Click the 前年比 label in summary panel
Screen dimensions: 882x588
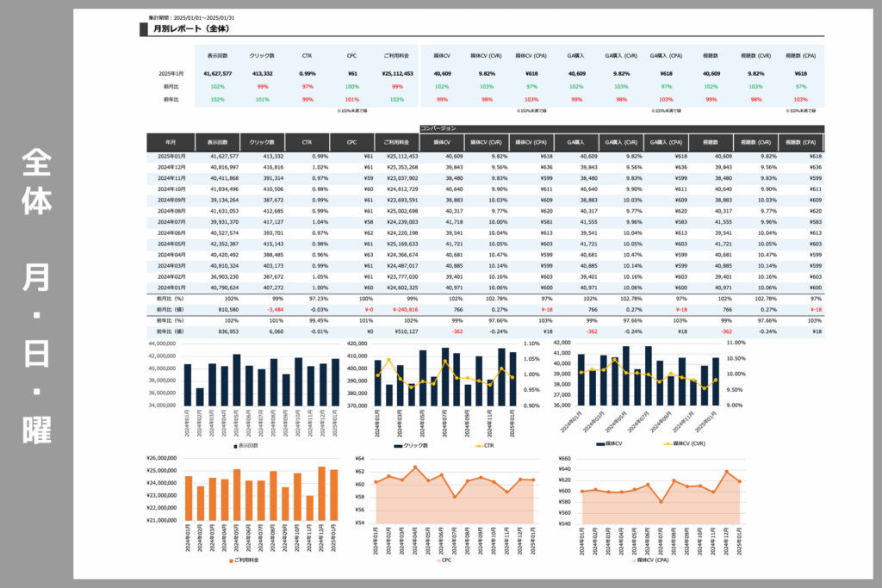pyautogui.click(x=172, y=100)
